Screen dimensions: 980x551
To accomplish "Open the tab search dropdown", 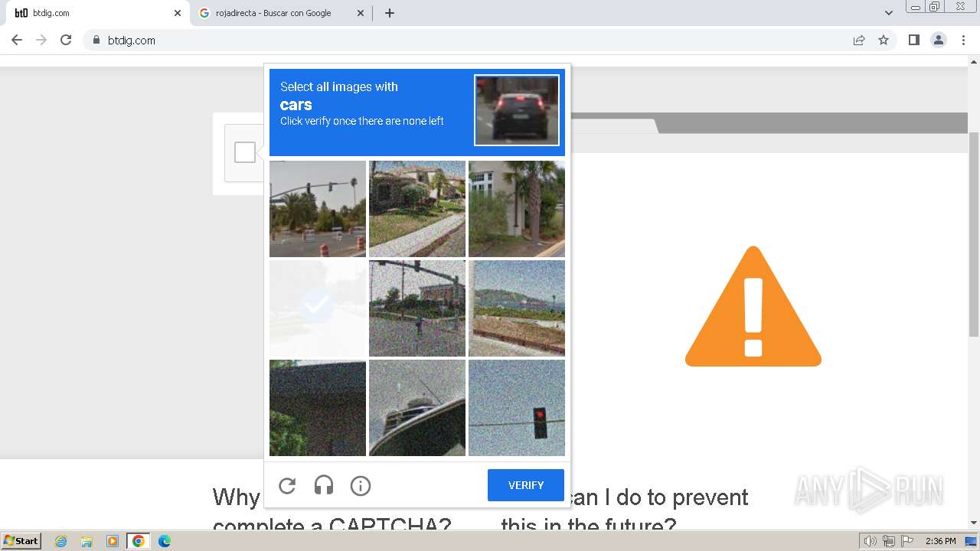I will [889, 13].
